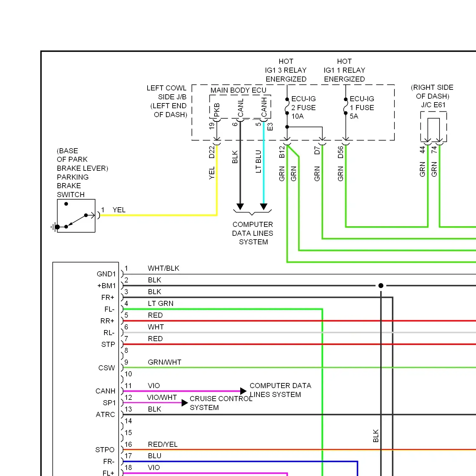Viewport: 476px width, 476px height.
Task: Click the D7 connector label
Action: point(317,150)
